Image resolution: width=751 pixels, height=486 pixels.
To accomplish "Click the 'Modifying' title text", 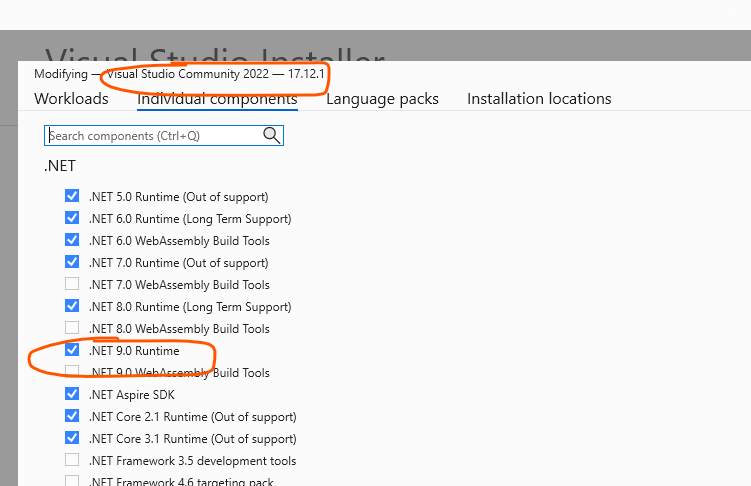I will [x=61, y=74].
